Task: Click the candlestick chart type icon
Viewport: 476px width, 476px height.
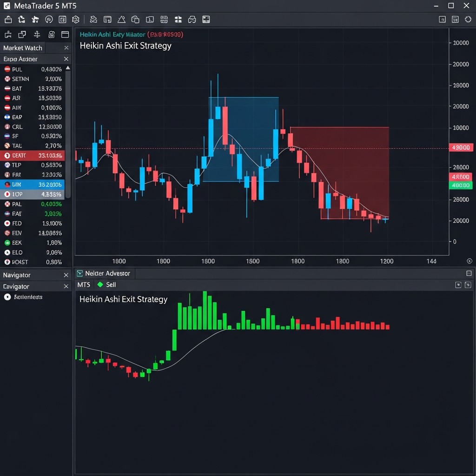Action: [x=63, y=19]
